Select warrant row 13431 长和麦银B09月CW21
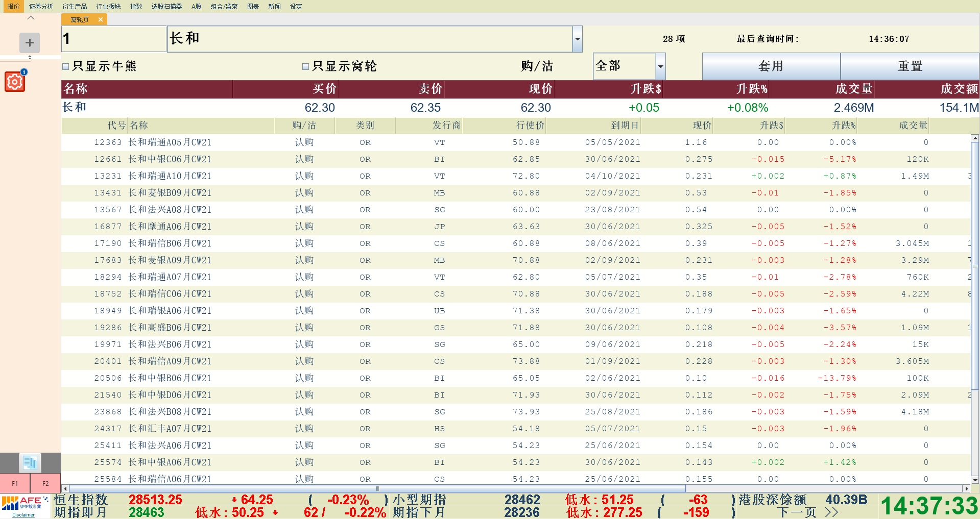980x519 pixels. tap(516, 193)
